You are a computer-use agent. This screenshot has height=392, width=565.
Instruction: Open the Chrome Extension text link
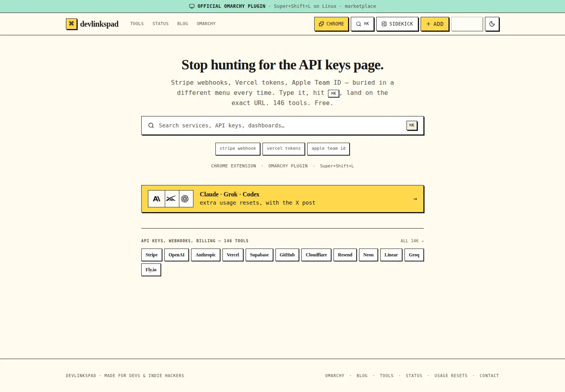233,166
